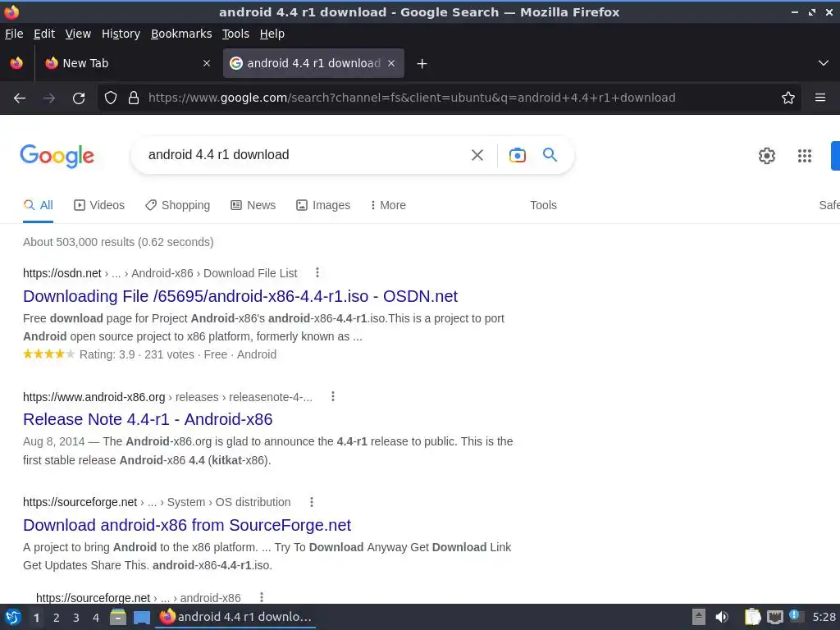Switch to workspace 4 in taskbar
The image size is (840, 630).
coord(96,618)
